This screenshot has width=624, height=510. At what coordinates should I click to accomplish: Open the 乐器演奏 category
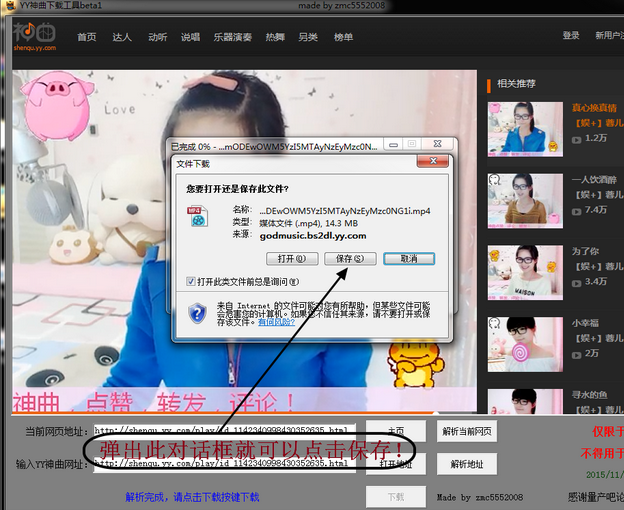point(232,37)
